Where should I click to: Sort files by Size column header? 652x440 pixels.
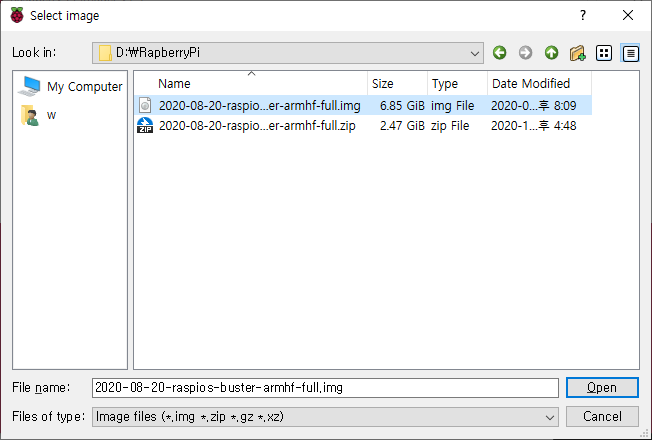(x=397, y=84)
